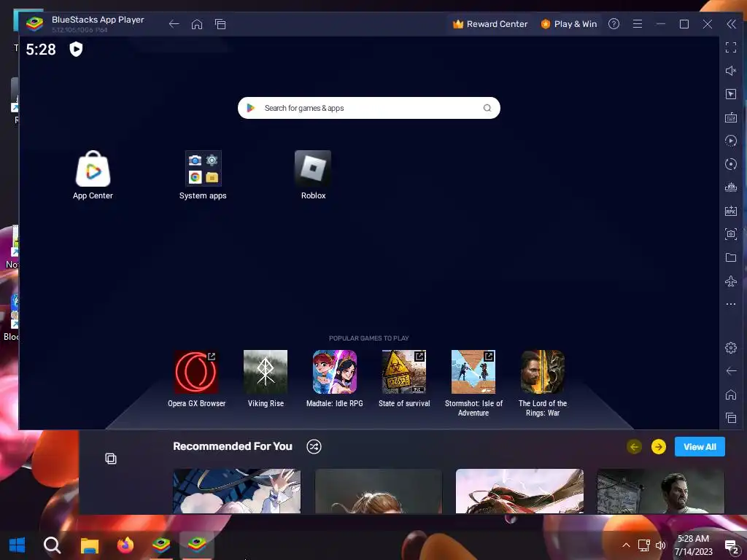747x560 pixels.
Task: Open the multi-instance manager icon in the sidebar
Action: (731, 187)
